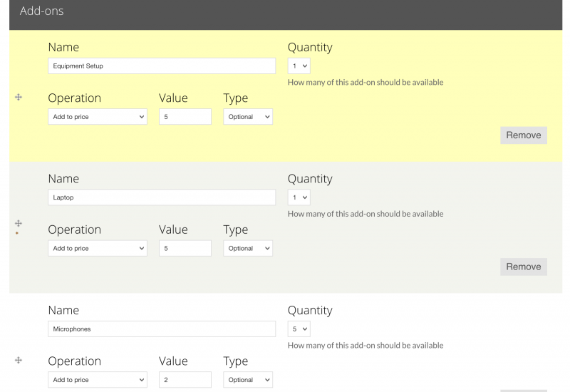This screenshot has width=570, height=392.
Task: Click Quantity help text under Laptop
Action: point(366,215)
